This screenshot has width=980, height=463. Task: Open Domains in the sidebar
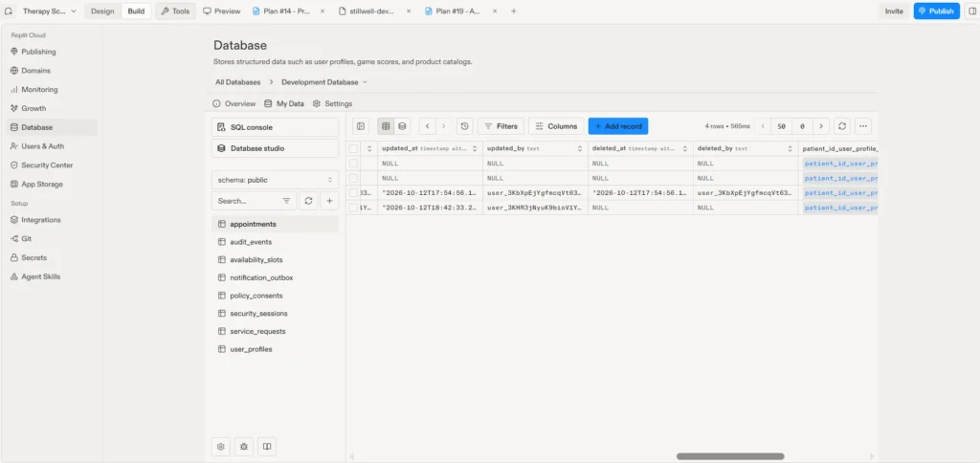click(x=50, y=71)
